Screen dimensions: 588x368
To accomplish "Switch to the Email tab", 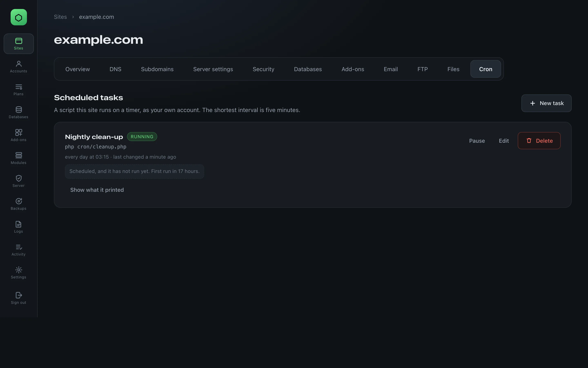I will (x=391, y=69).
